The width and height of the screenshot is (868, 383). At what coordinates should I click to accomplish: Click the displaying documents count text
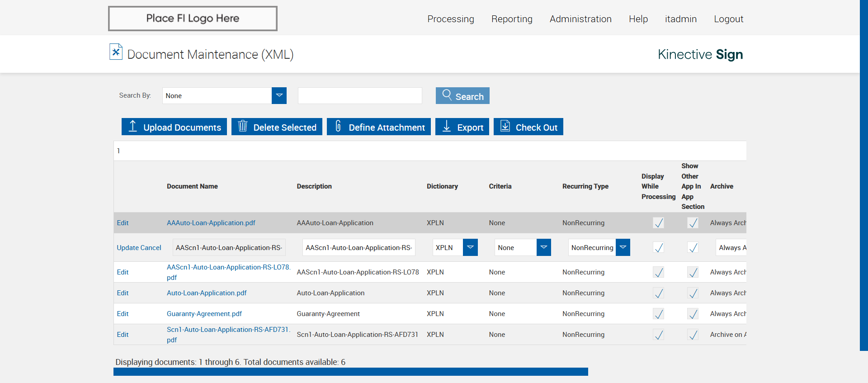(x=231, y=362)
